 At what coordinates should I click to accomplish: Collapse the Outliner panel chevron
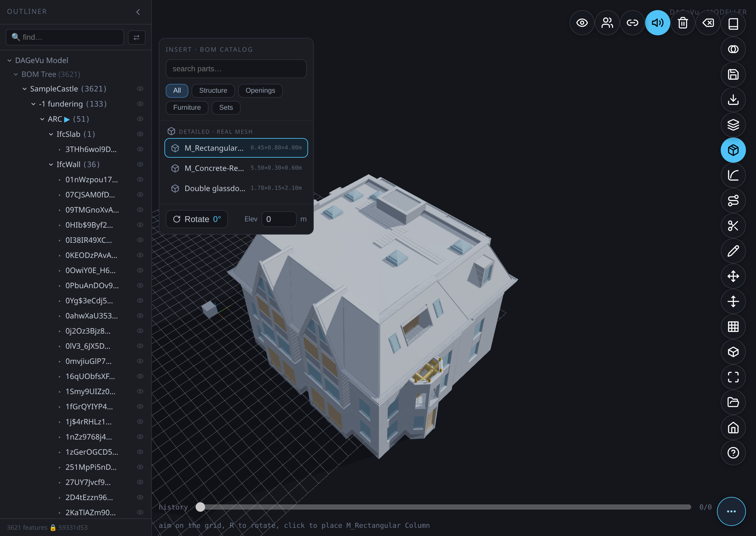(x=138, y=12)
